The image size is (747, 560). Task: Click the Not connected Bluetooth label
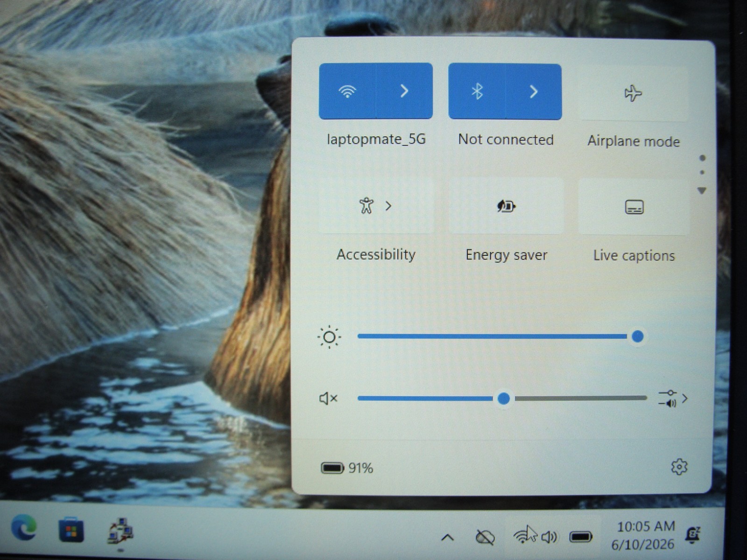point(506,140)
